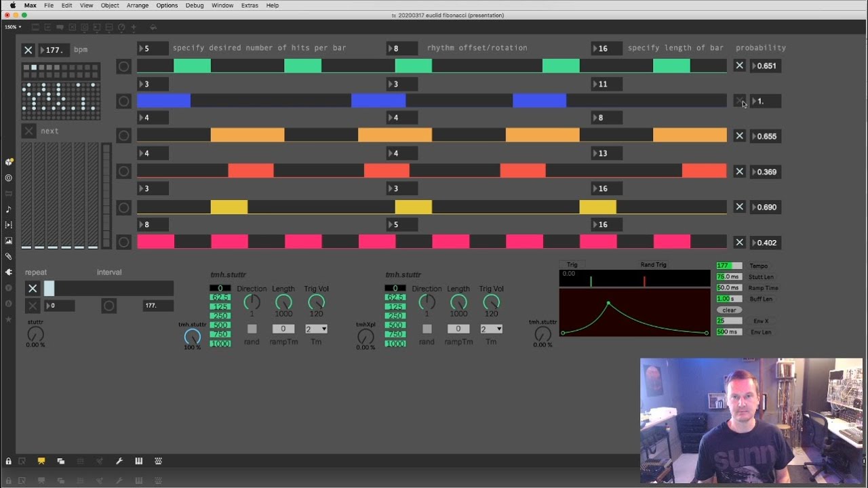Screen dimensions: 868x488
Task: Click the keyboard icon in bottom toolbar
Action: click(158, 462)
